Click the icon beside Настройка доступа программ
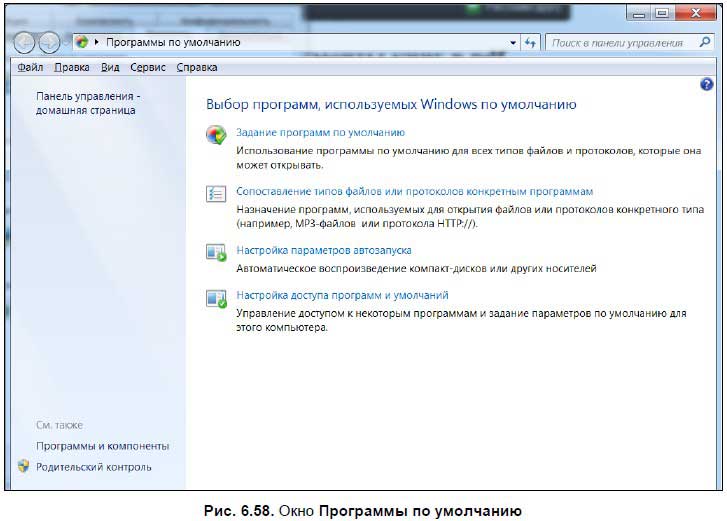The height and width of the screenshot is (521, 727). coord(216,299)
